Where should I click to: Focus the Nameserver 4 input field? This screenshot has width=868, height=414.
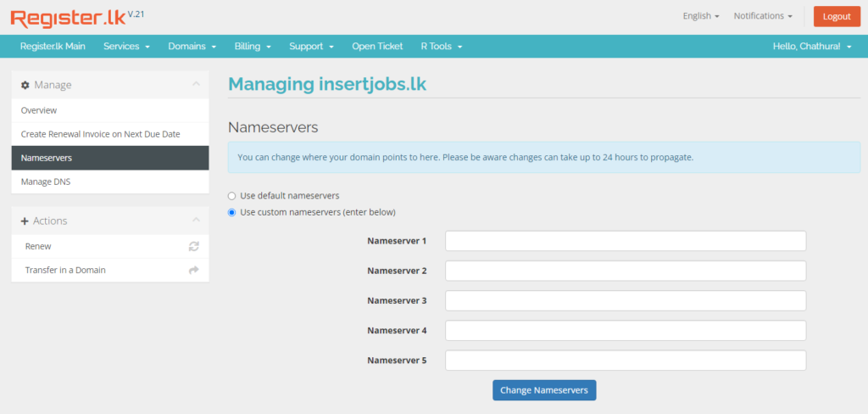pos(626,330)
